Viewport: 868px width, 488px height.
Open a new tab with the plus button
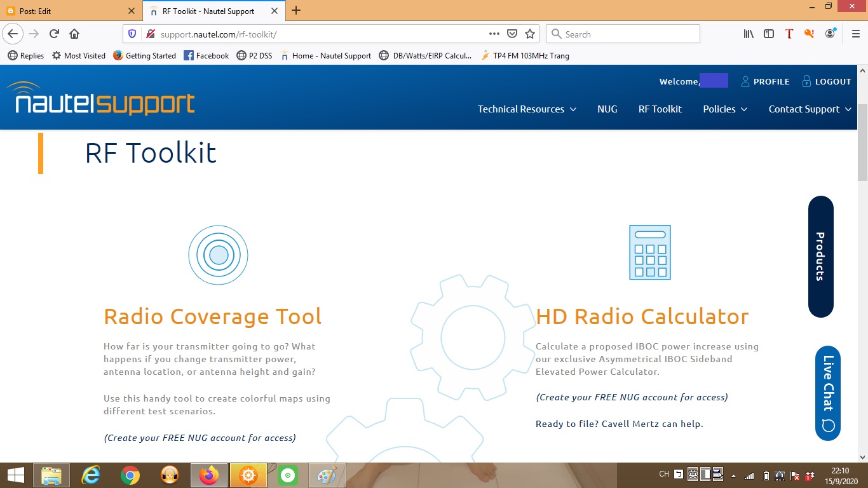[x=296, y=10]
